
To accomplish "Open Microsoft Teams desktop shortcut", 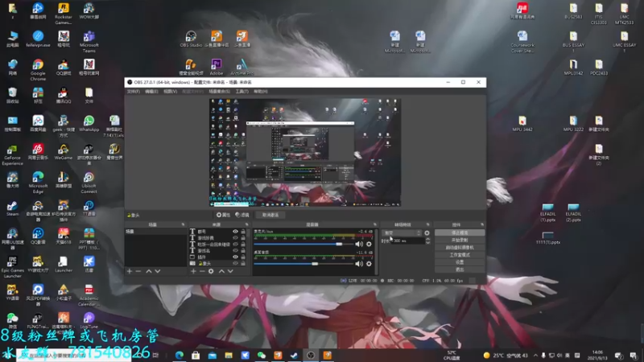I will pos(89,42).
